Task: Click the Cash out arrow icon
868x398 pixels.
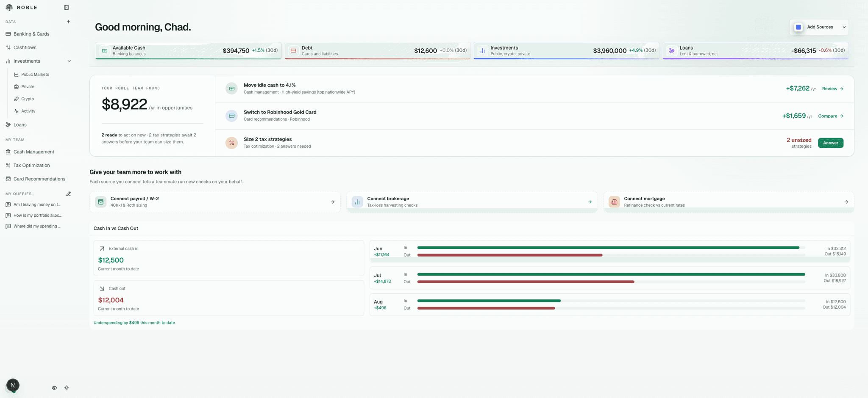Action: (x=102, y=288)
